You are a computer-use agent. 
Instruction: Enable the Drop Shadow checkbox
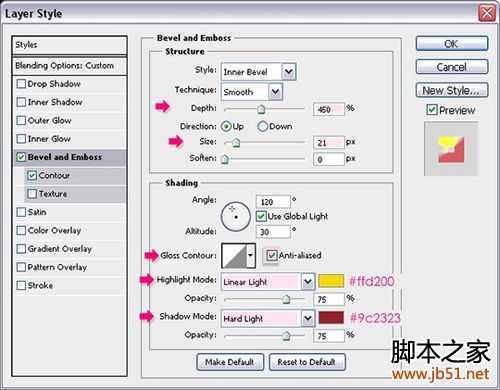coord(21,84)
